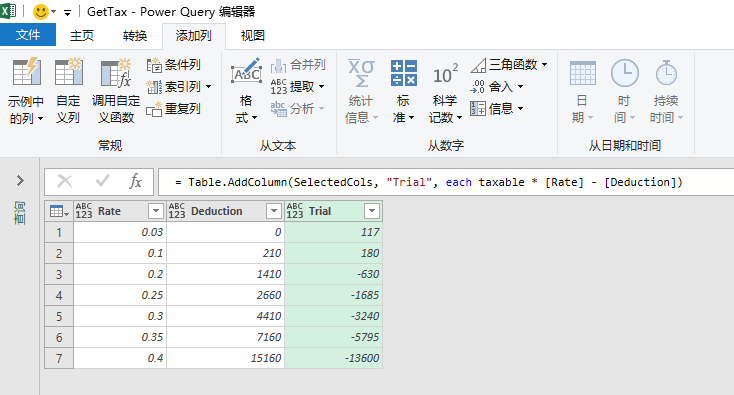
Task: Open the Format (格式) text tool
Action: coord(246,90)
